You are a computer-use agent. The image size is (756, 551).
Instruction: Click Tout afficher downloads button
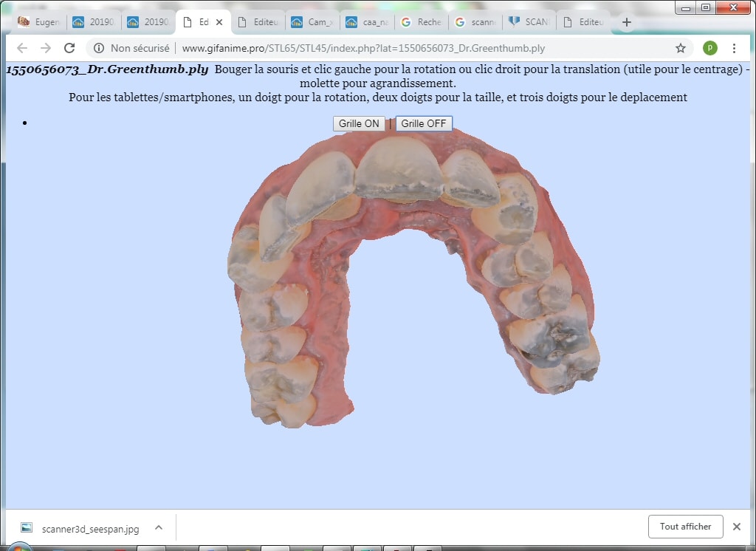pyautogui.click(x=685, y=527)
